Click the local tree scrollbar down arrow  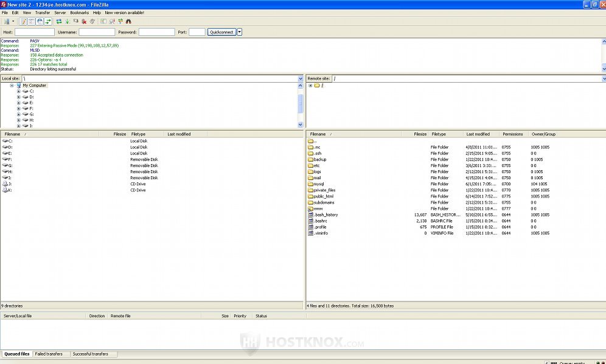click(301, 125)
